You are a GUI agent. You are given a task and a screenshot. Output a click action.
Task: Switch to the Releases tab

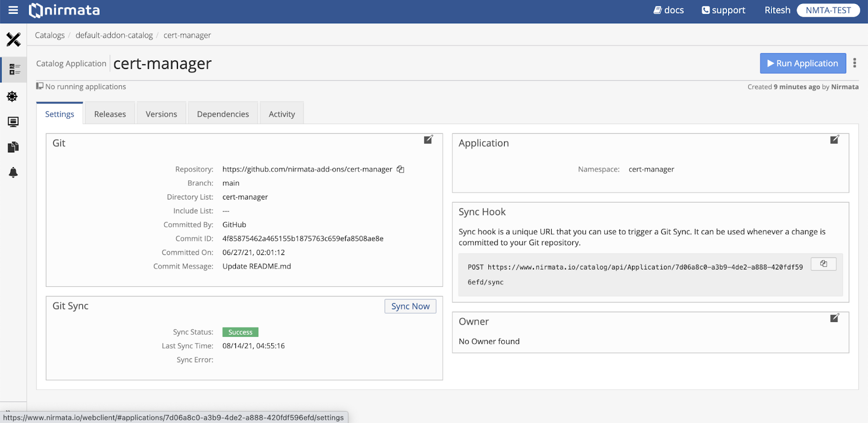tap(110, 114)
